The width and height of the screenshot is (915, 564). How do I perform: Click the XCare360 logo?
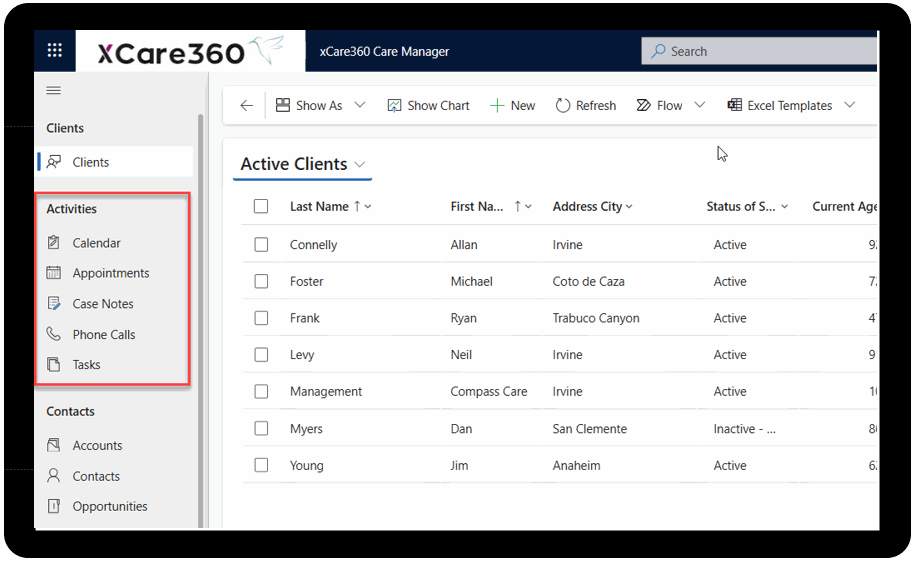[191, 52]
